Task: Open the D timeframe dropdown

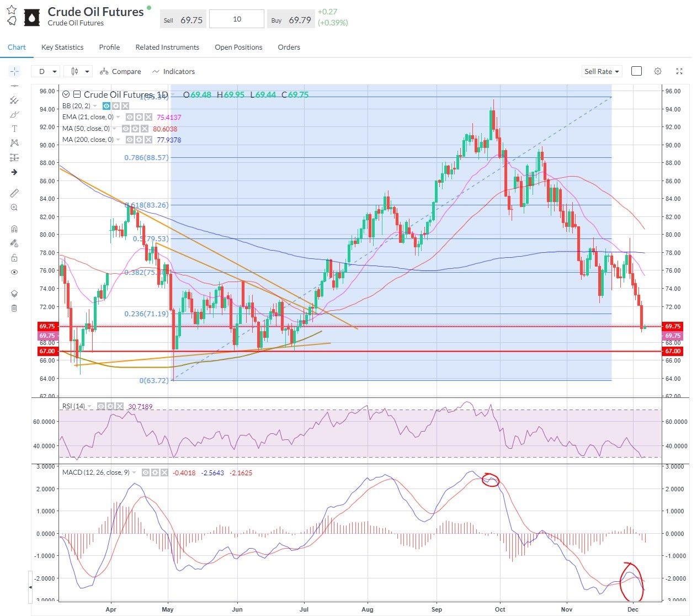Action: tap(46, 71)
